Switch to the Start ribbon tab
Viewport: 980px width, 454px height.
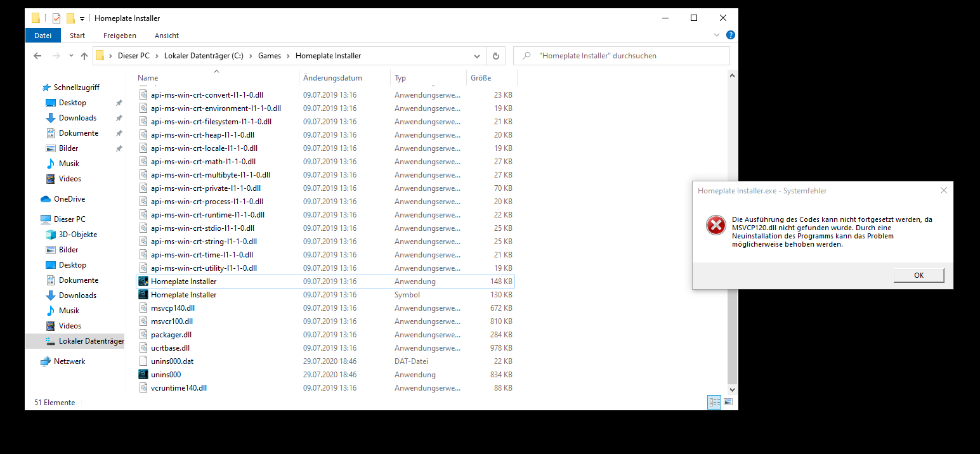click(77, 36)
